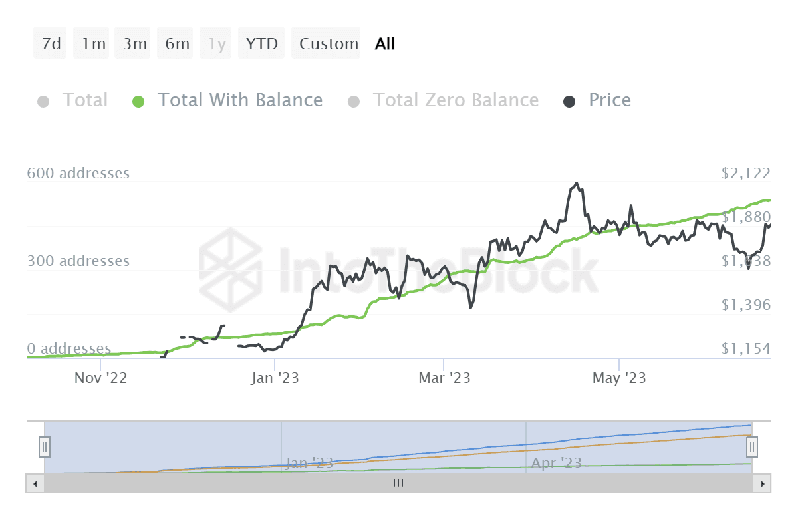
Task: Toggle the Total series legend dot
Action: coord(44,102)
